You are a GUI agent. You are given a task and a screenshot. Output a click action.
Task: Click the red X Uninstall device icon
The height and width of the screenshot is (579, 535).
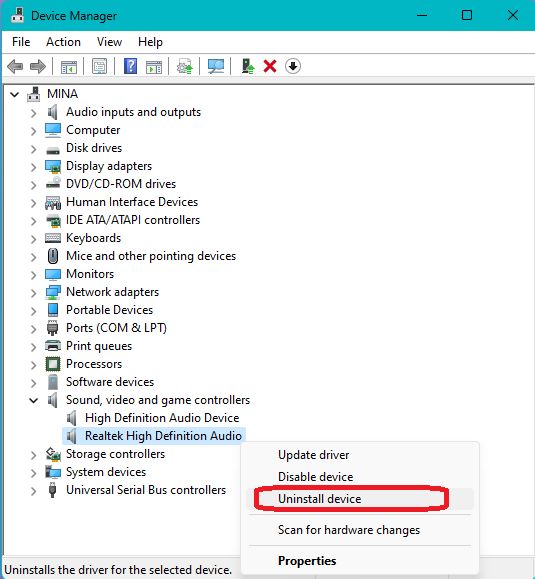click(x=270, y=66)
